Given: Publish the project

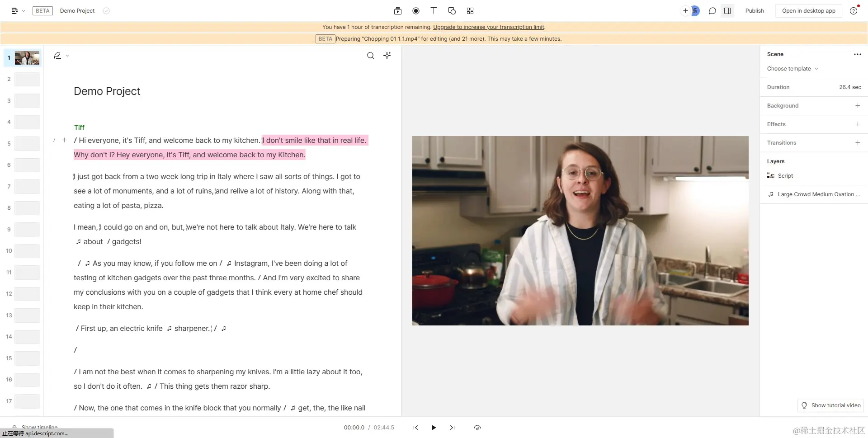Looking at the screenshot, I should (x=754, y=10).
